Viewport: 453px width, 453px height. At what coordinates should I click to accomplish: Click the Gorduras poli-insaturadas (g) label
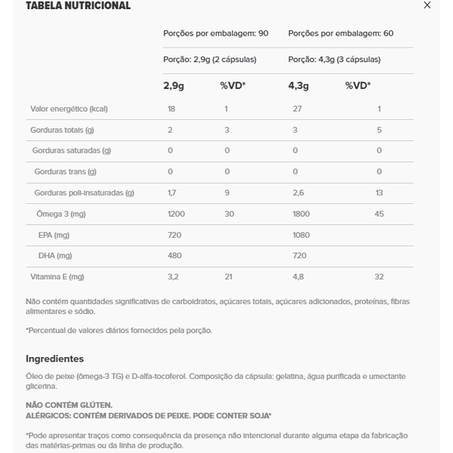click(x=84, y=193)
